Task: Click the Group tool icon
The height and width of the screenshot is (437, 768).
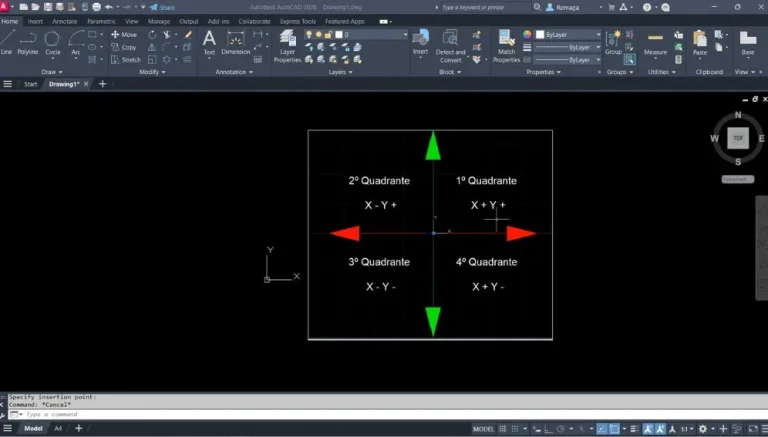Action: 613,42
